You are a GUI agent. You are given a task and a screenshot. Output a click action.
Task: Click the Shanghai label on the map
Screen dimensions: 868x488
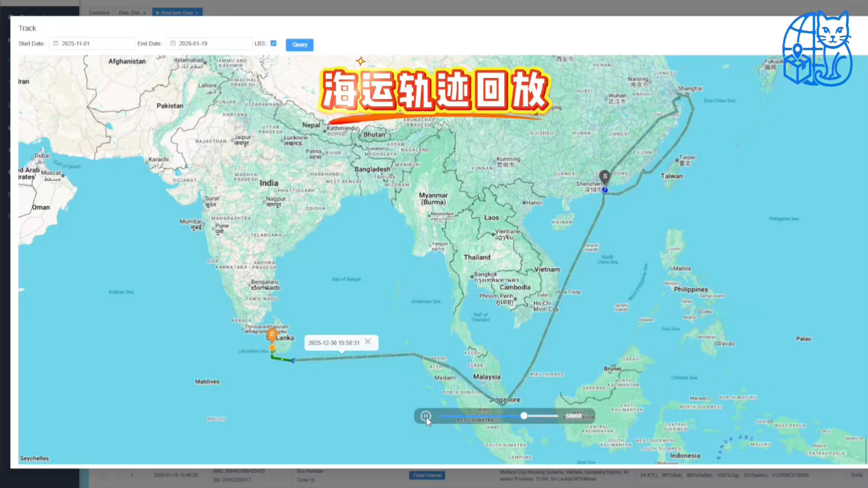[x=690, y=89]
